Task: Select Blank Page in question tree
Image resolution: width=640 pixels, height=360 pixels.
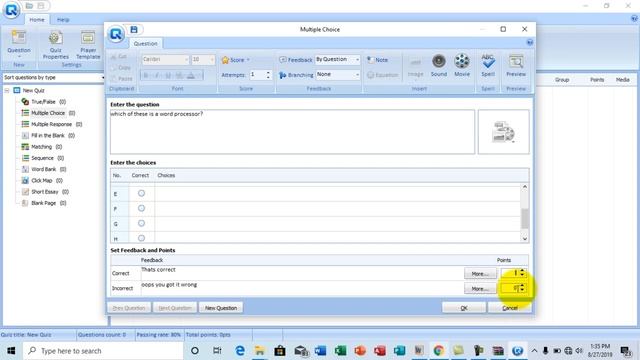Action: [x=44, y=203]
